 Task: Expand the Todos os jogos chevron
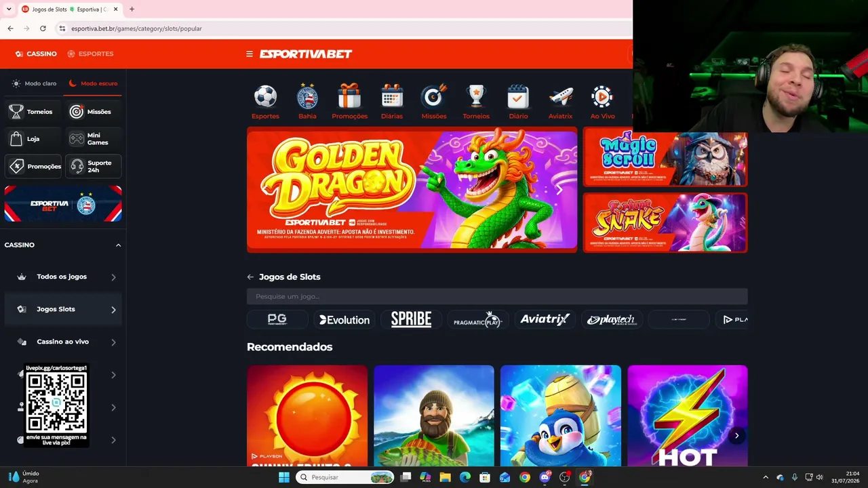click(x=113, y=277)
